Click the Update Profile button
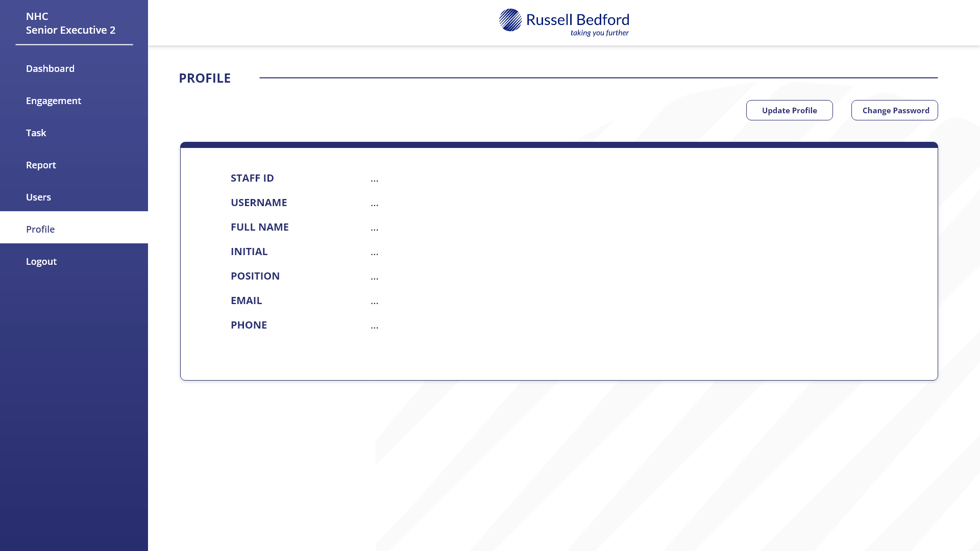Viewport: 980px width, 551px height. click(x=789, y=110)
